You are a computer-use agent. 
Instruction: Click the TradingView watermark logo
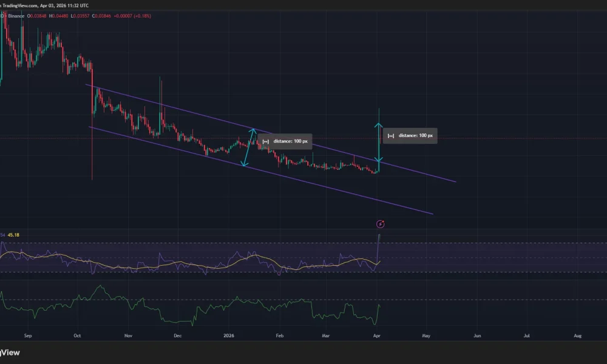11,352
